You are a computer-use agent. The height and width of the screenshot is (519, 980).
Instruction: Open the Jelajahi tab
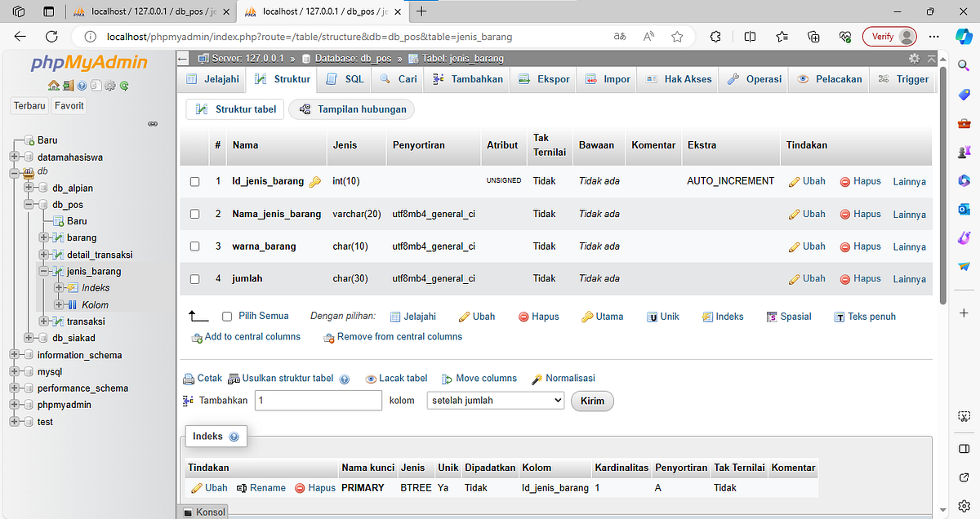[212, 79]
